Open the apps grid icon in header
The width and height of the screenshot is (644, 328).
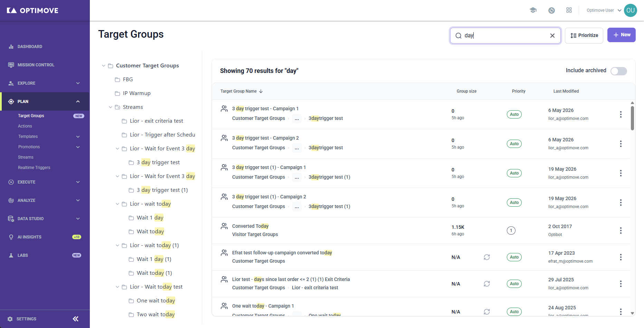click(569, 10)
